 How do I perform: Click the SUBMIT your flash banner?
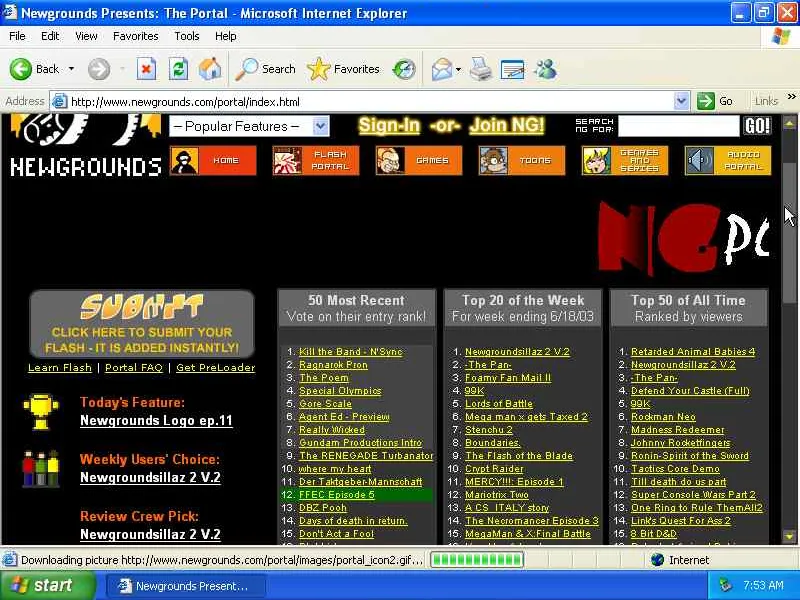tap(142, 324)
